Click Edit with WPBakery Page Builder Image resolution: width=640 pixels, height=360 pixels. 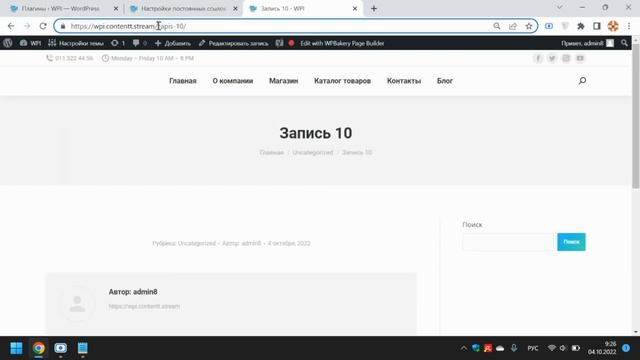[x=342, y=43]
